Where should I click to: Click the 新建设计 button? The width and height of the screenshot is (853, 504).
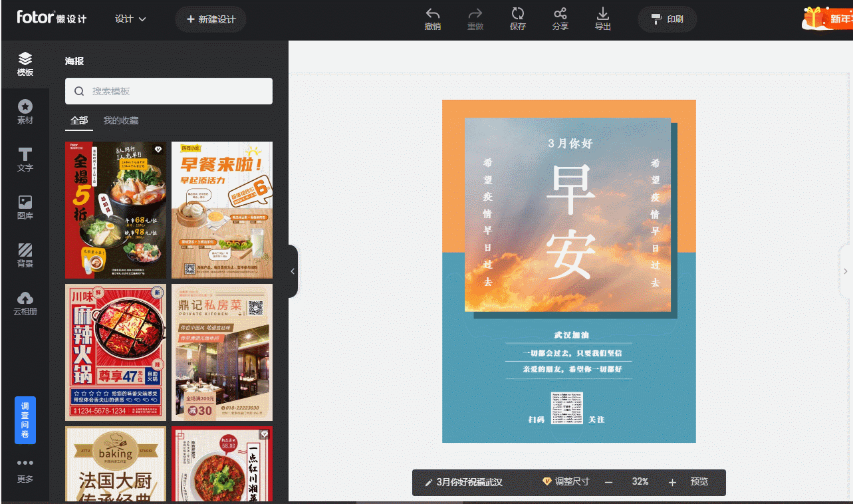pyautogui.click(x=211, y=19)
